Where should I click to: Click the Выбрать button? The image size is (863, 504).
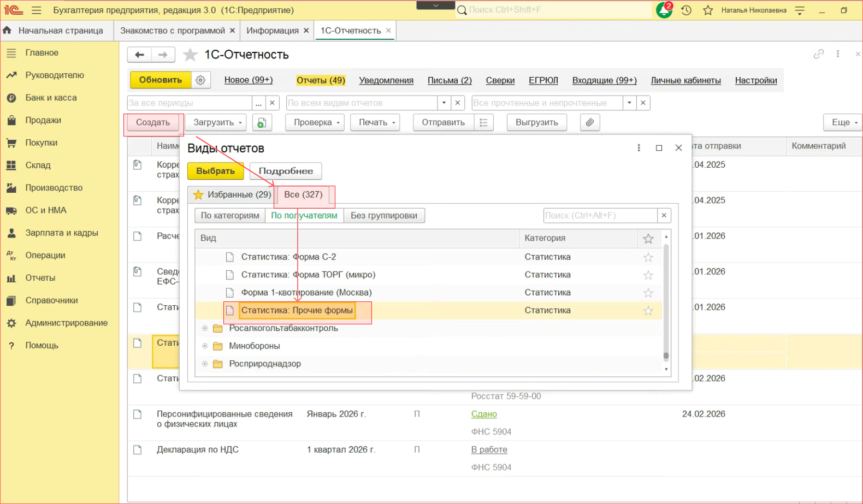pos(216,171)
